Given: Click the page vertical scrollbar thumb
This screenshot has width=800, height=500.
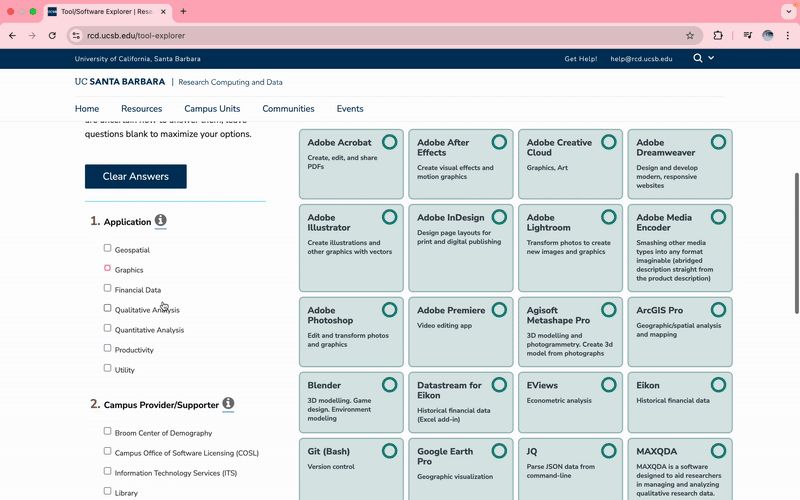Looking at the screenshot, I should coord(796,243).
